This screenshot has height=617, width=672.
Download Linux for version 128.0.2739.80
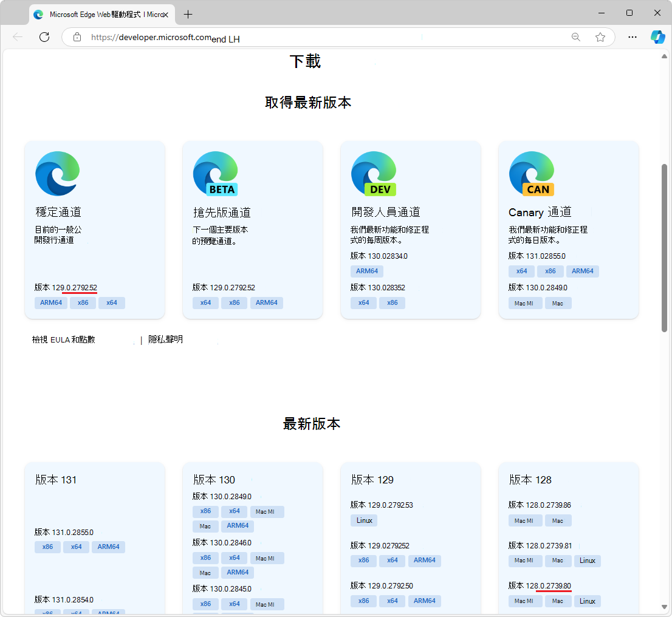coord(588,601)
